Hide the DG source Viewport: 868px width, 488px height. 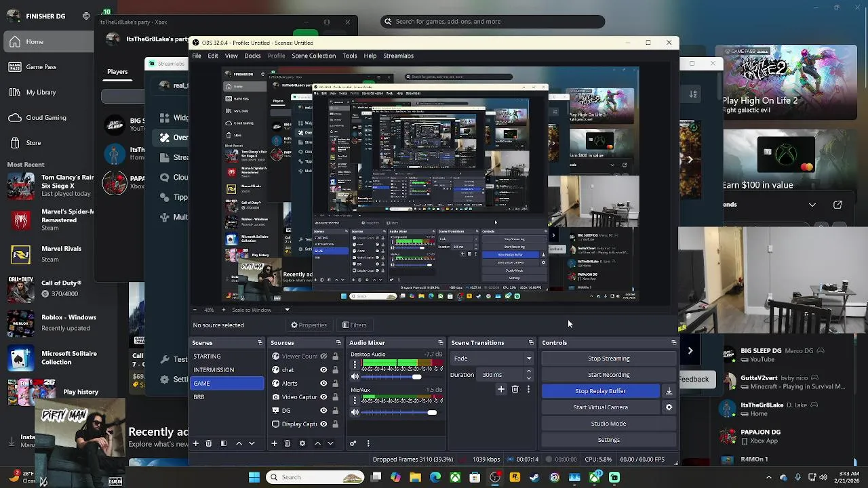(323, 411)
